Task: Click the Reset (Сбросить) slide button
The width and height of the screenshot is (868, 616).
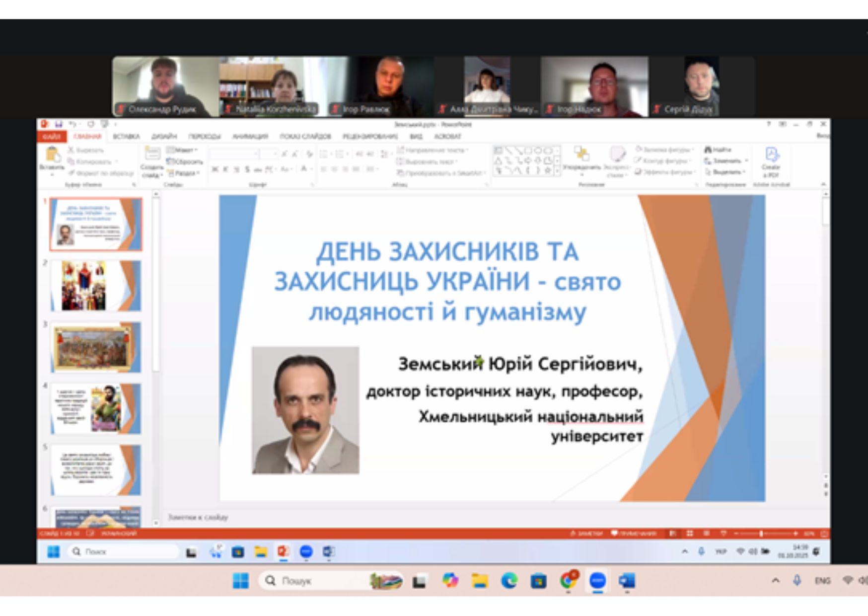Action: (x=184, y=161)
